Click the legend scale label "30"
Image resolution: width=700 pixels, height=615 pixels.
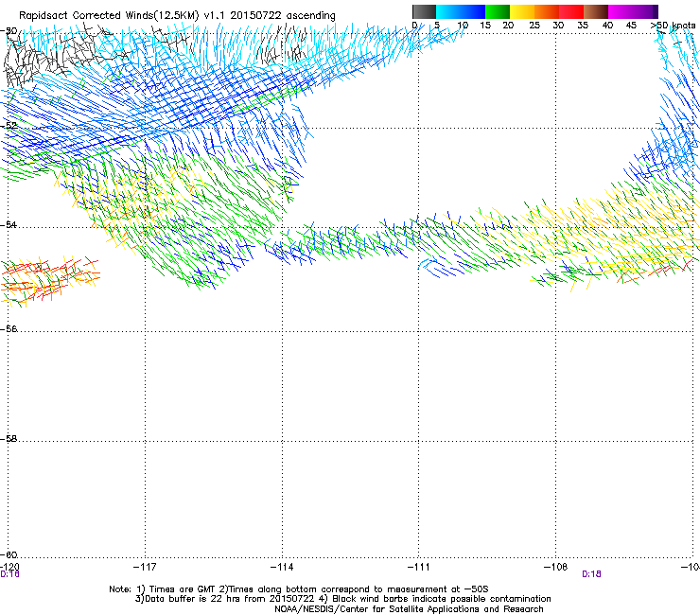pyautogui.click(x=558, y=26)
